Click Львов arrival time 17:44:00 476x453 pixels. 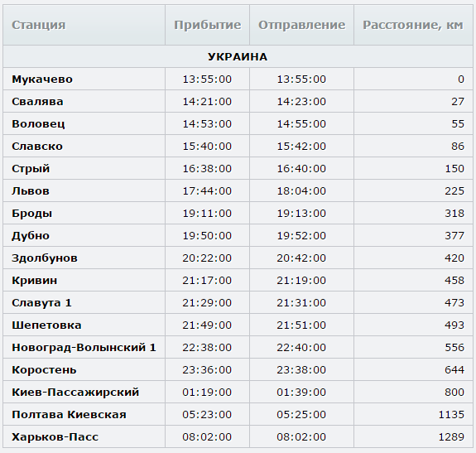point(207,191)
